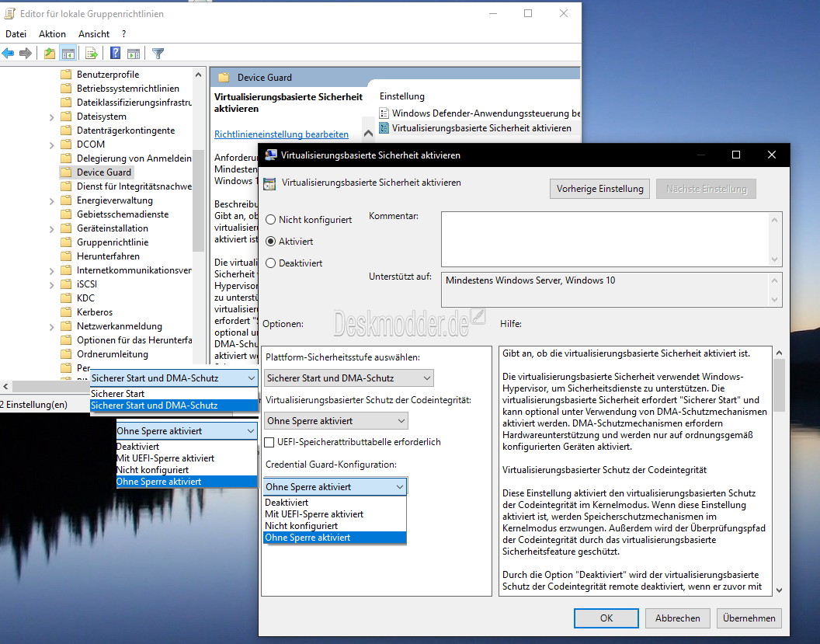This screenshot has width=820, height=644.
Task: Choose Nicht konfiguriert in Credential Guard dropdown list
Action: tap(335, 526)
